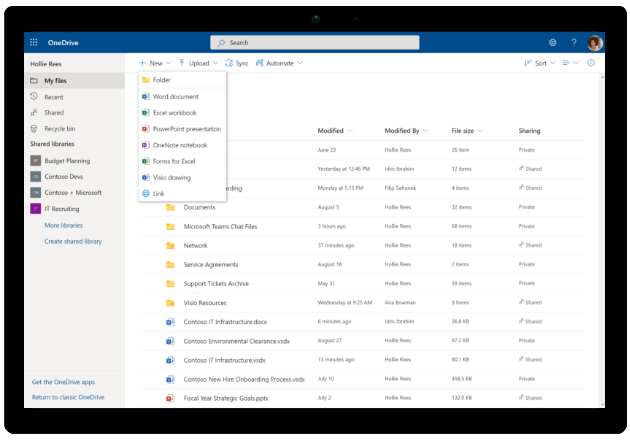Click the "458.5 KB" file size cell

pos(461,379)
